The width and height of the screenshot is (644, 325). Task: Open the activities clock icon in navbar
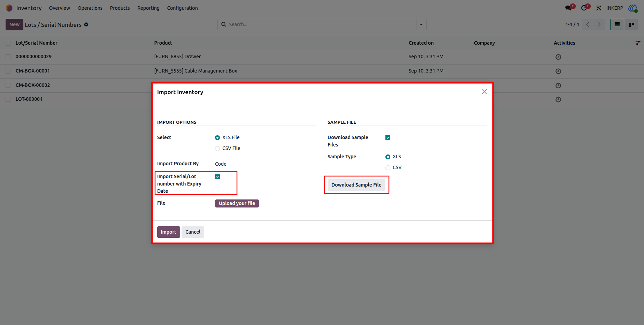tap(584, 8)
